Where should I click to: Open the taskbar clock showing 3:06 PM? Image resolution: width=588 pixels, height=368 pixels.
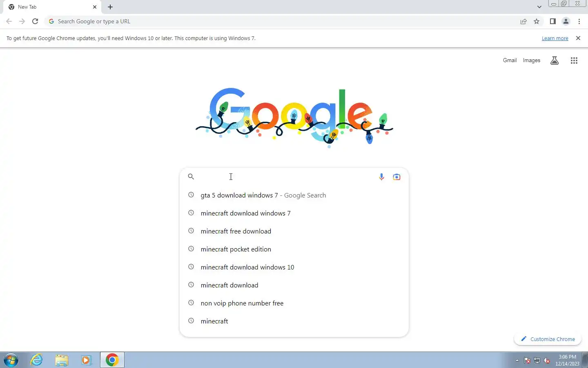(x=567, y=360)
